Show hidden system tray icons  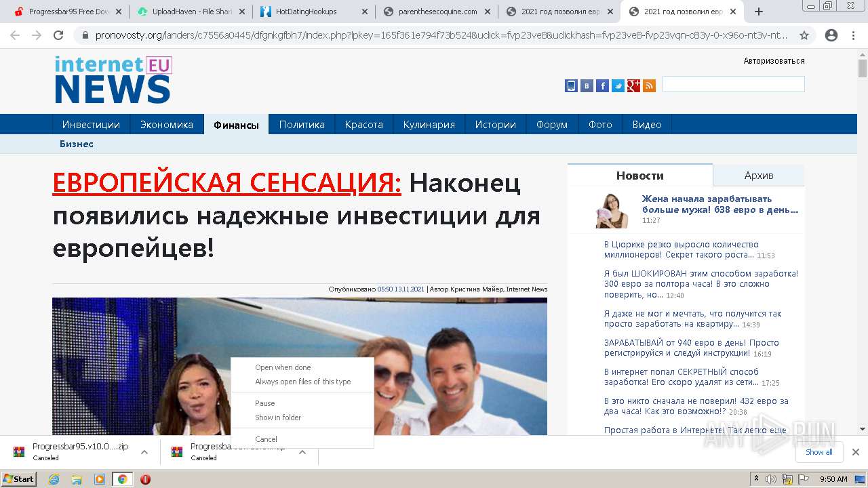(x=756, y=479)
